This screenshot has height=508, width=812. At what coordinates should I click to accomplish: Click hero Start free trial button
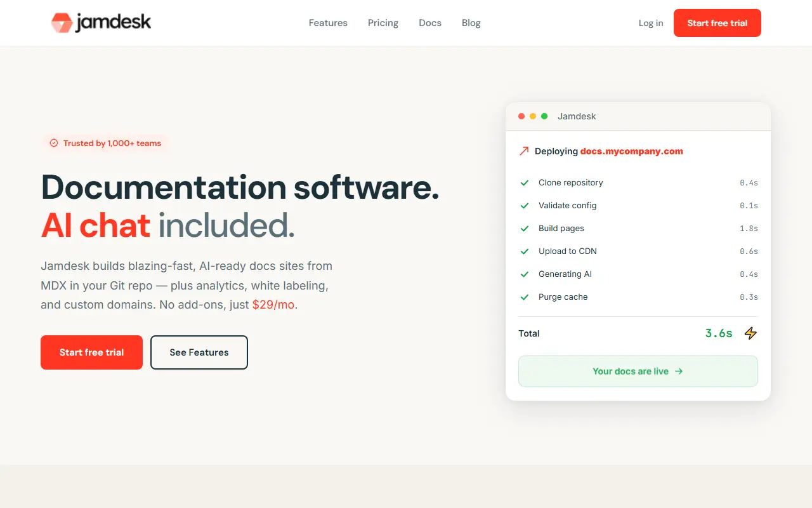(91, 352)
